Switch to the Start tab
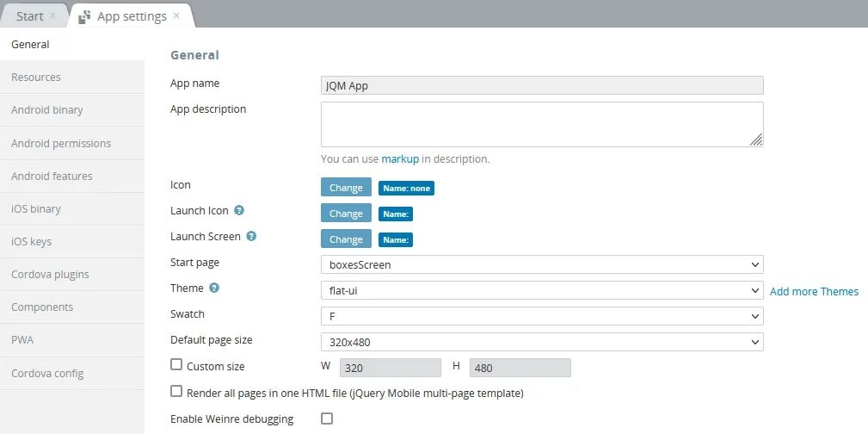The width and height of the screenshot is (868, 434). (30, 16)
